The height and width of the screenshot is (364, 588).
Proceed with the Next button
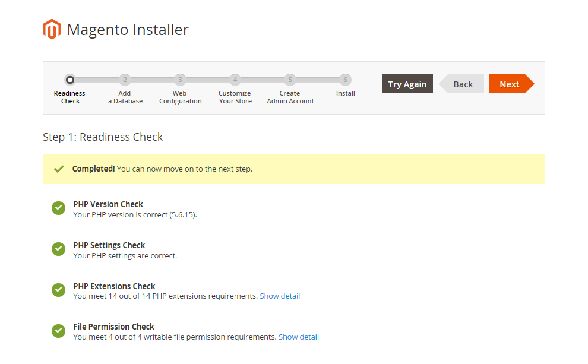(511, 84)
